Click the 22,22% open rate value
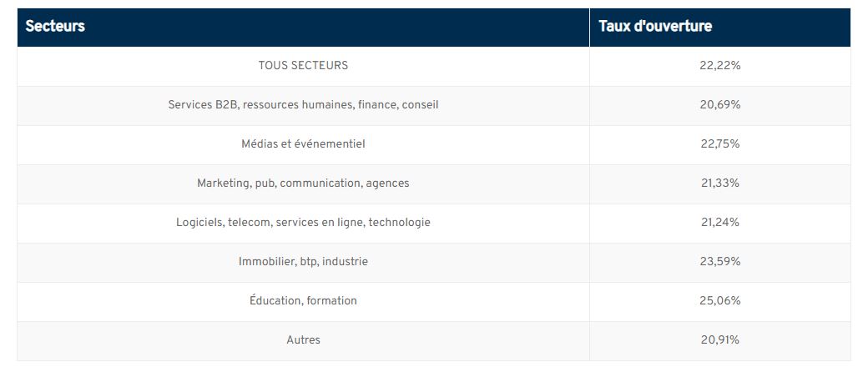 tap(719, 65)
